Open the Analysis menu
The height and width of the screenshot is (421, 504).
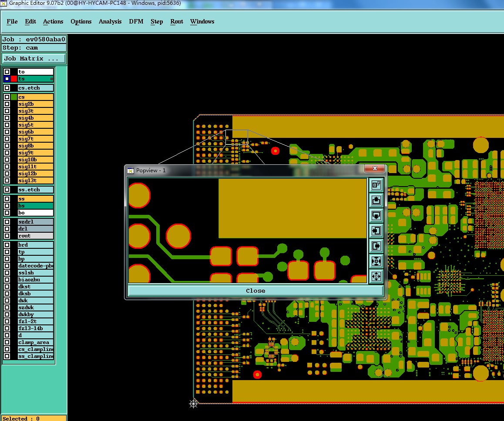tap(110, 22)
